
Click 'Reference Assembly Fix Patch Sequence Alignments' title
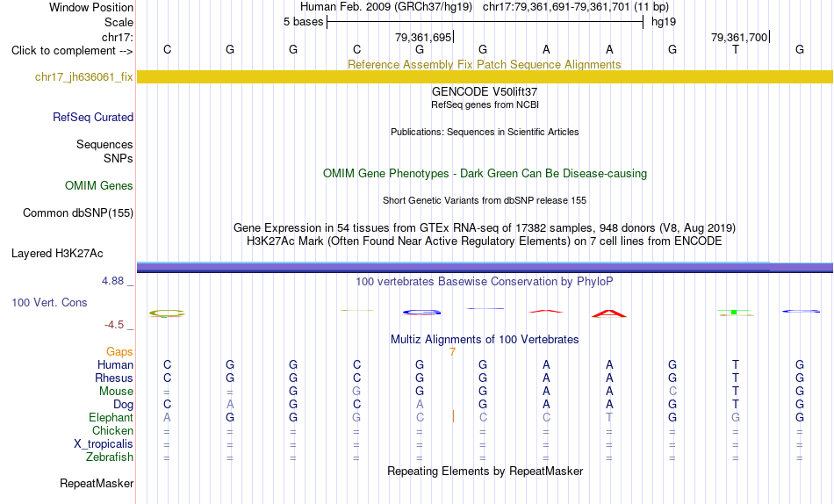[x=484, y=64]
